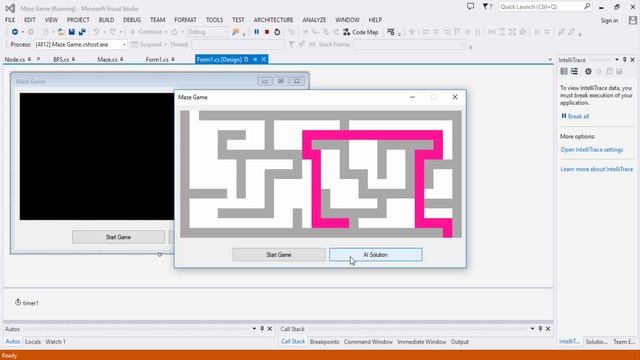
Task: Open the Stack Frame dropdown
Action: click(x=462, y=44)
